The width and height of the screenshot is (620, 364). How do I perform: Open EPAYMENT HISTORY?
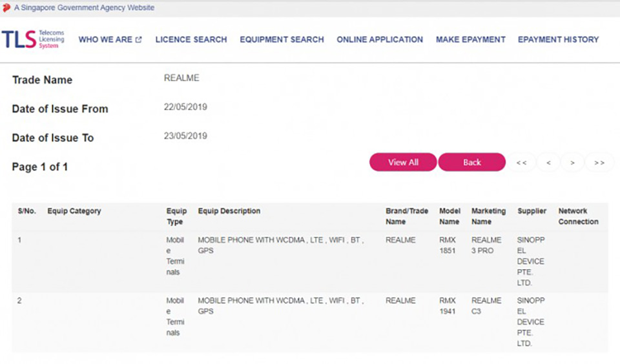pos(558,39)
